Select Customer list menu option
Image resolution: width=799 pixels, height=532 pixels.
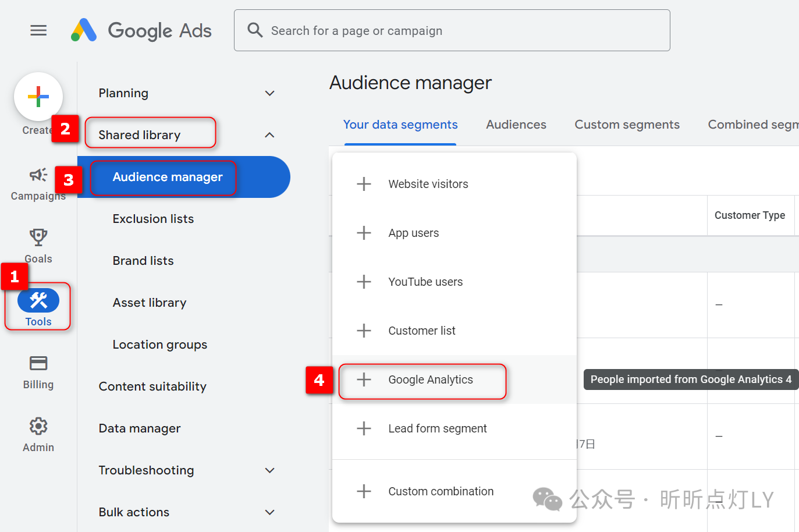pyautogui.click(x=454, y=331)
